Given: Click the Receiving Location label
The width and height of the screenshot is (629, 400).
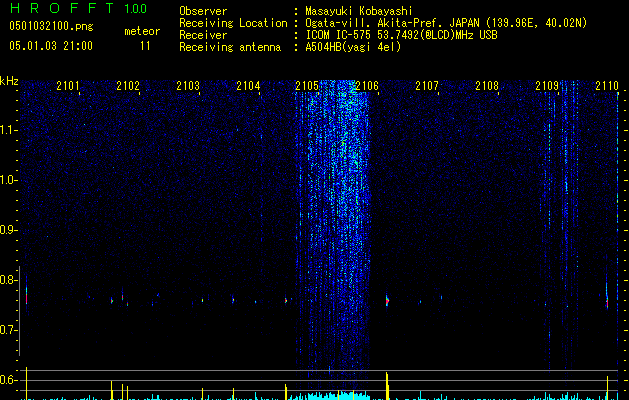Looking at the screenshot, I should point(233,23).
